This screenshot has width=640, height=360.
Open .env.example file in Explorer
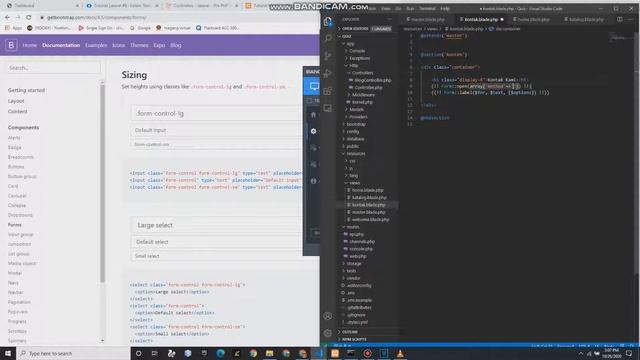(359, 300)
